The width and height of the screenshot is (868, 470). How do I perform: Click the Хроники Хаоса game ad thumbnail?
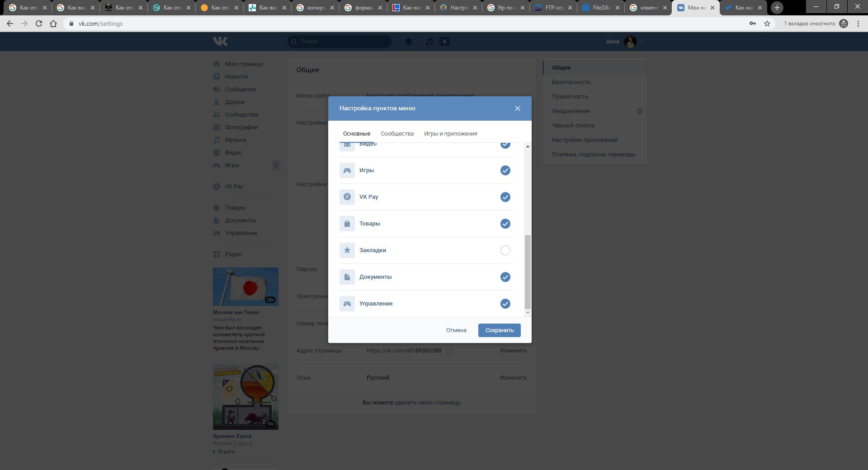(x=245, y=397)
